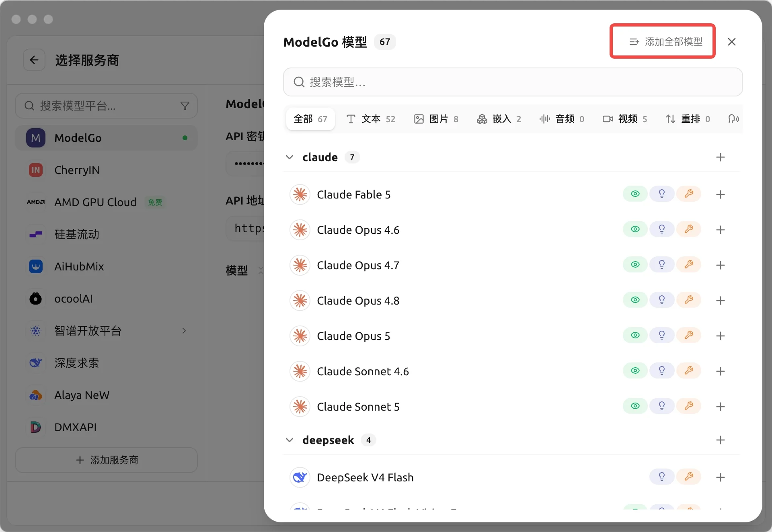Select the 深度求索 provider
772x532 pixels.
pos(107,363)
